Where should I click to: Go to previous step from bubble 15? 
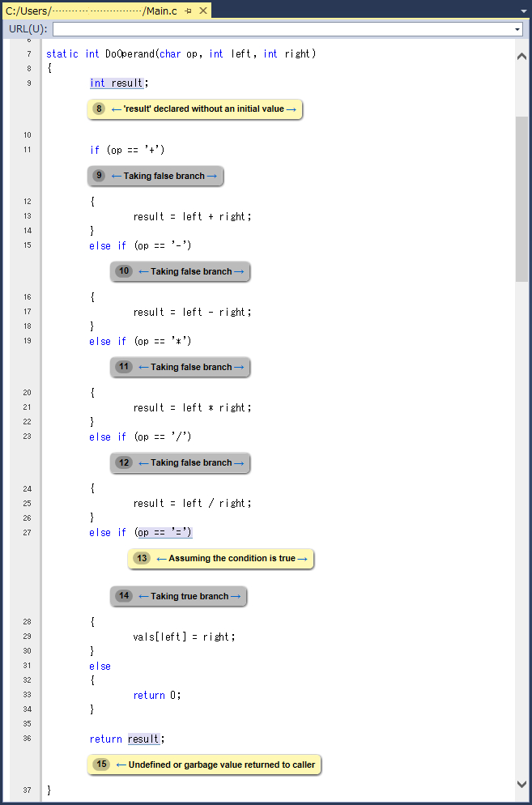(x=121, y=765)
